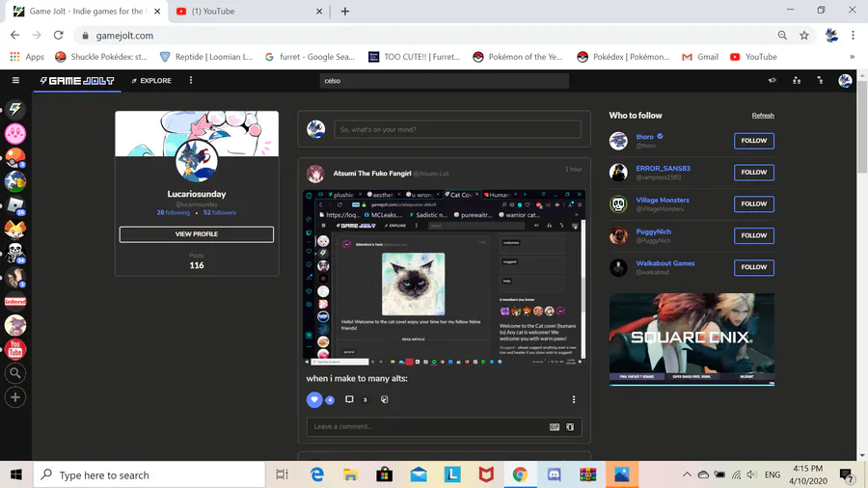The height and width of the screenshot is (488, 868).
Task: Show more bookmarks chevron
Action: 852,57
